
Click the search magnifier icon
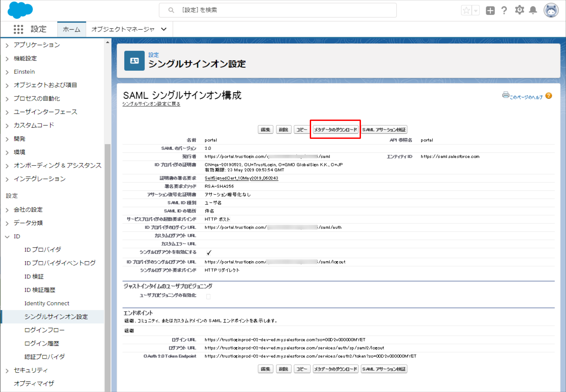tap(171, 10)
